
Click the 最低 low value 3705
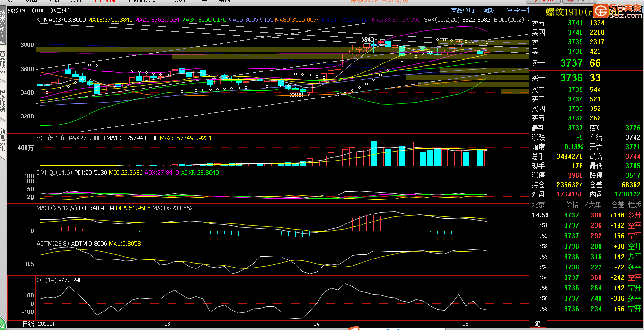coord(633,166)
